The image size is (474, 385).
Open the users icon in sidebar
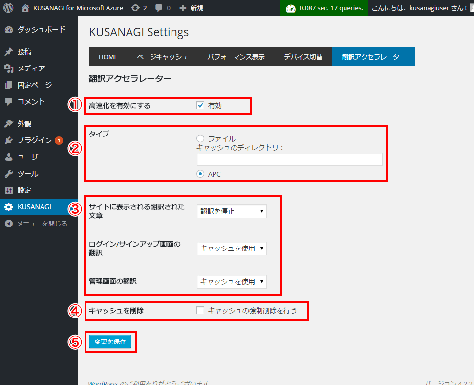9,157
